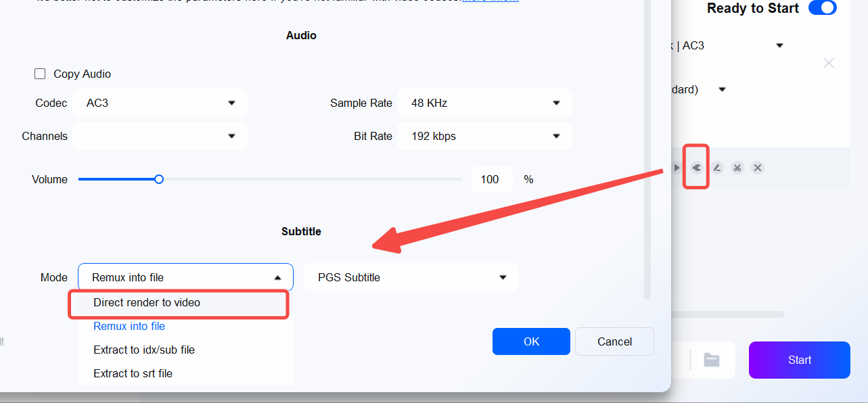Screen dimensions: 868x403
Task: Open the audio Codec AC3 dropdown
Action: point(160,103)
